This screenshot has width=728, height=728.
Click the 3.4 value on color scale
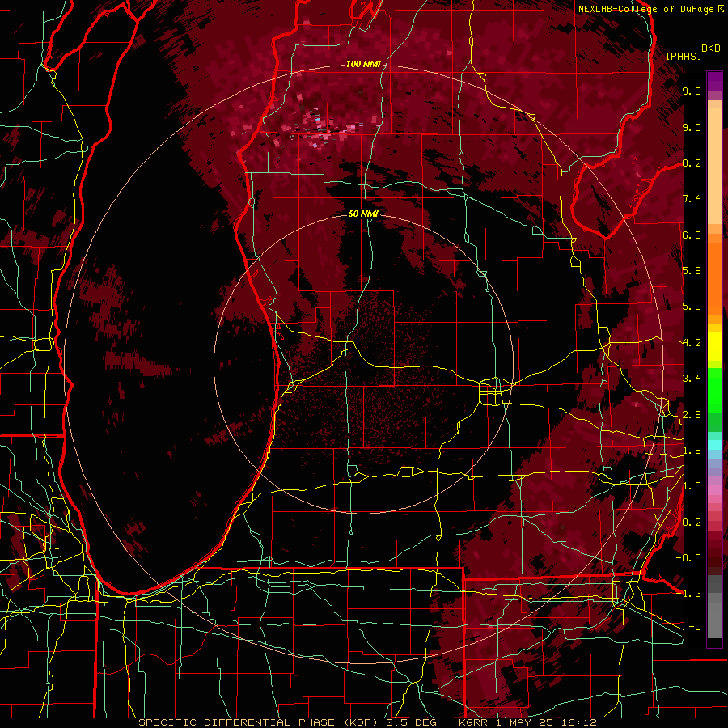[x=692, y=379]
